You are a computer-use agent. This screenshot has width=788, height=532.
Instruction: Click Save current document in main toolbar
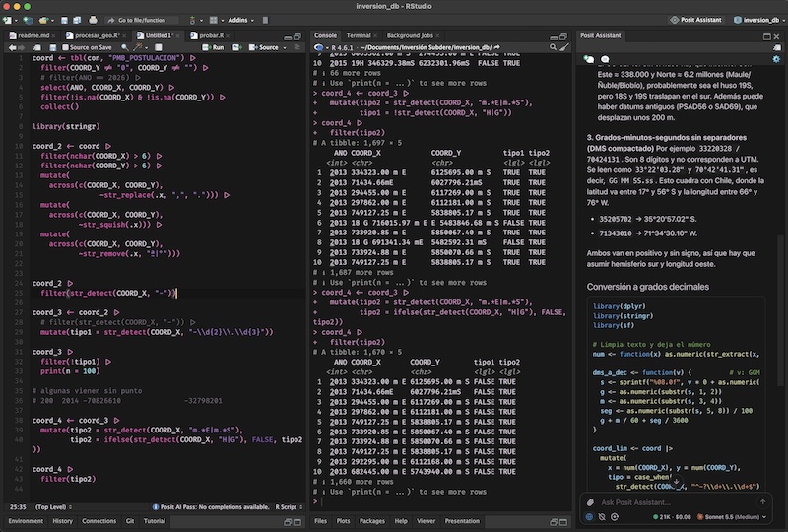pyautogui.click(x=64, y=20)
